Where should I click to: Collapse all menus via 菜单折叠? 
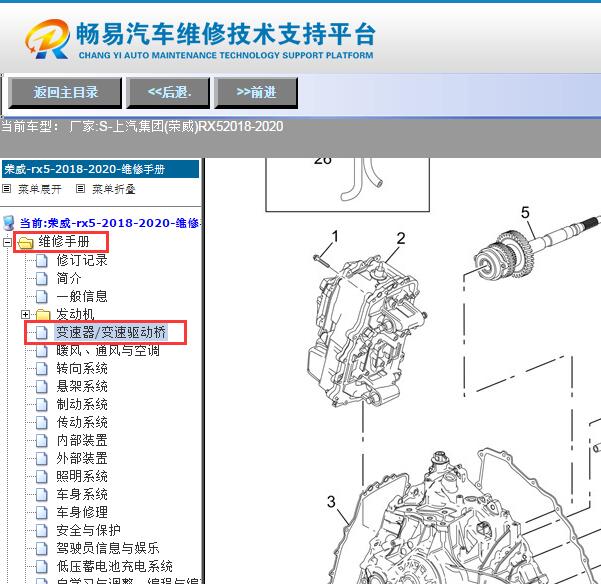(114, 189)
